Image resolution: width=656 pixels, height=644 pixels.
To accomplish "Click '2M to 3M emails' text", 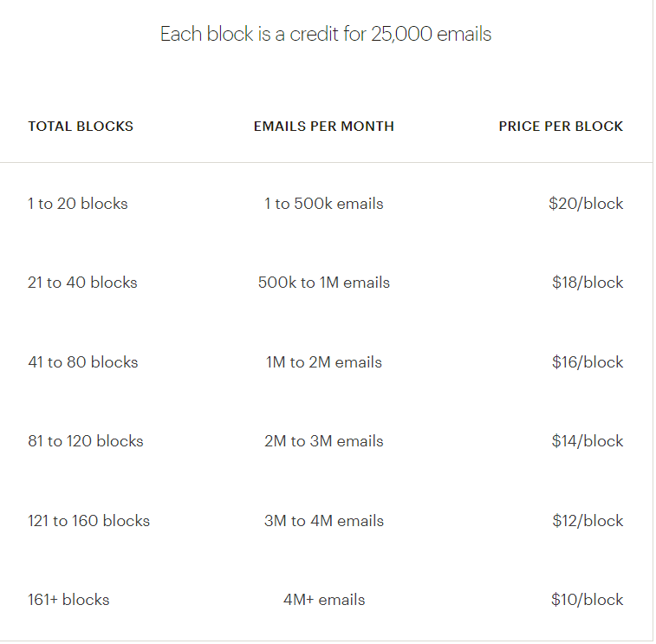I will pyautogui.click(x=324, y=441).
